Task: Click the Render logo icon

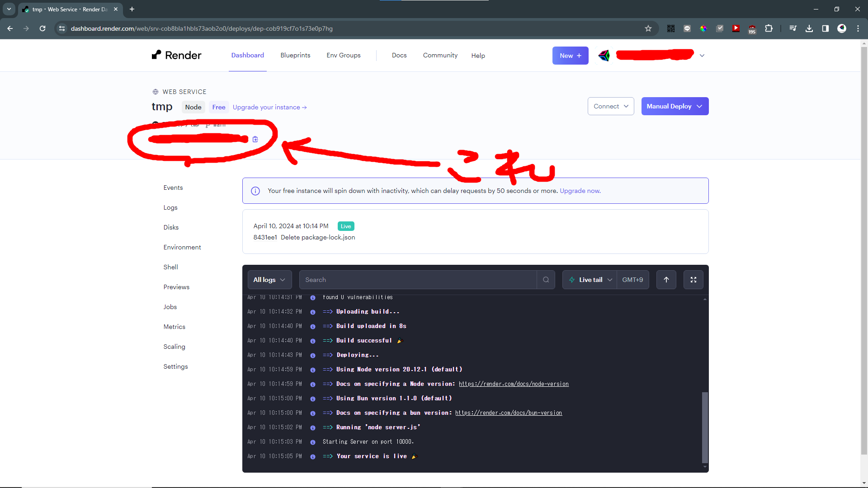Action: (156, 55)
